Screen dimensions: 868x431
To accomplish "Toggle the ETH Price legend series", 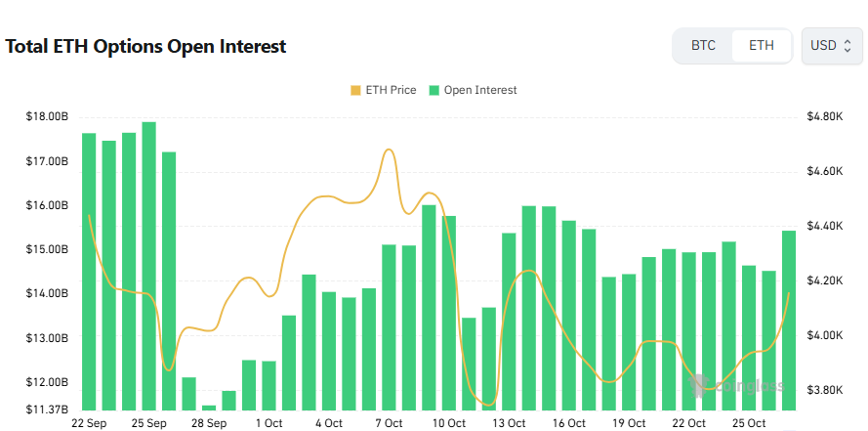I will [391, 90].
